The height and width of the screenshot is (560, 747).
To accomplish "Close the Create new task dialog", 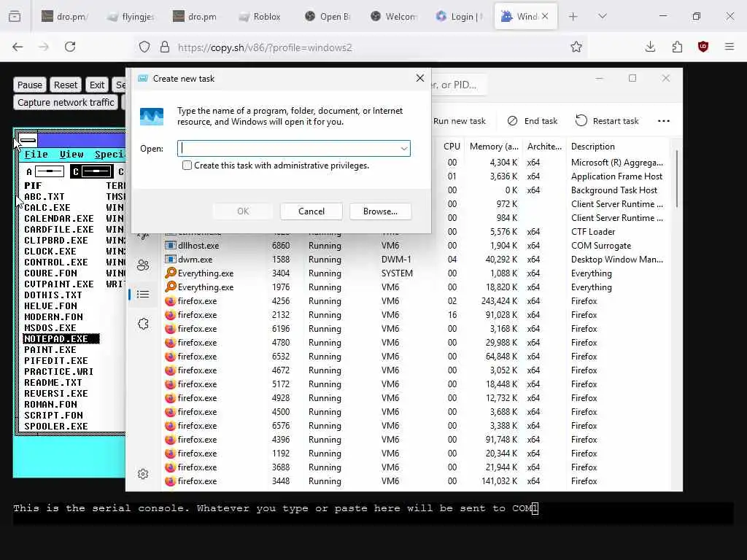I will tap(419, 78).
